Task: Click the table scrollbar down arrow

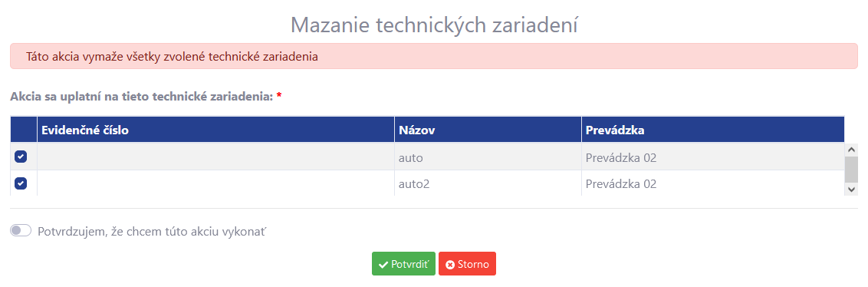Action: point(851,190)
